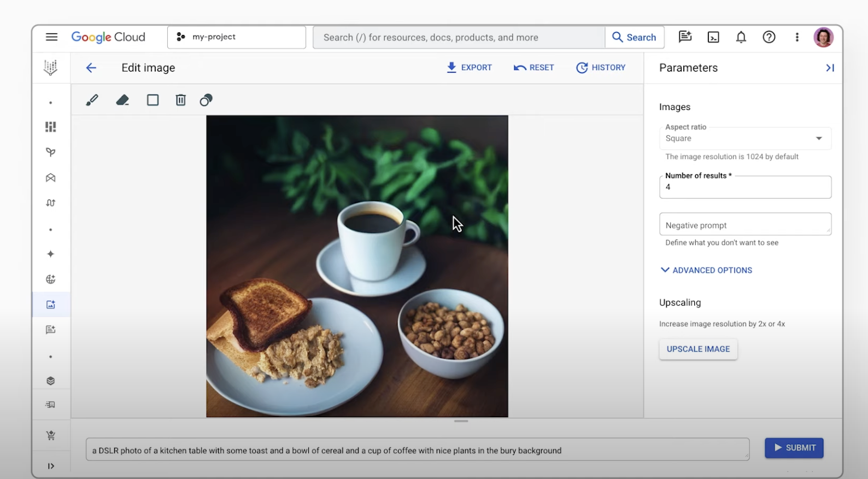Screen dimensions: 868x479
Task: Export the edited image
Action: (469, 67)
